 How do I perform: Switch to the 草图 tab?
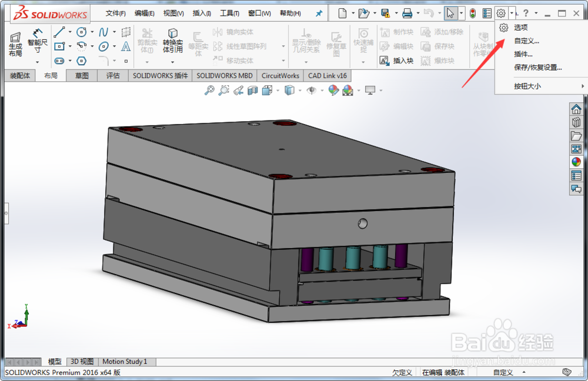tap(82, 76)
